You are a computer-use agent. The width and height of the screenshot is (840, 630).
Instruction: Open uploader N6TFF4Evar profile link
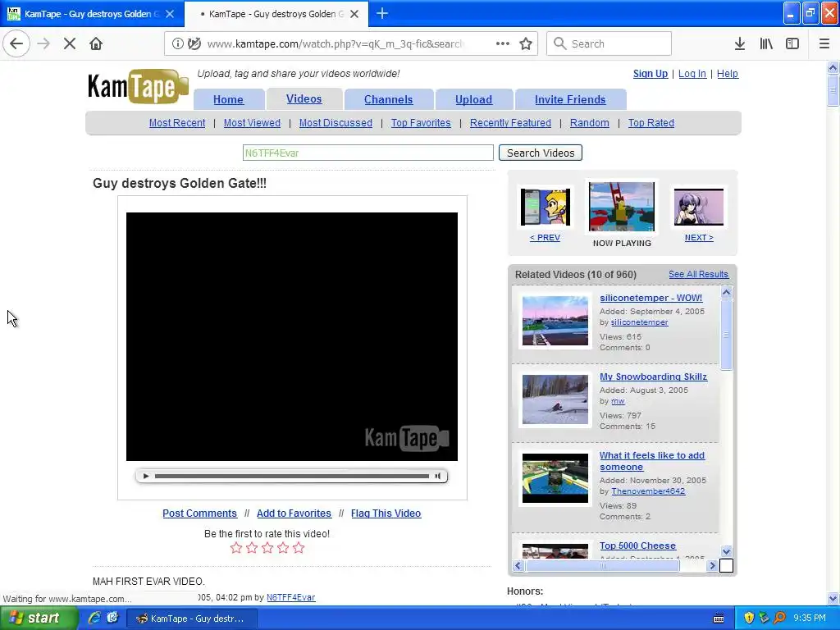point(291,597)
